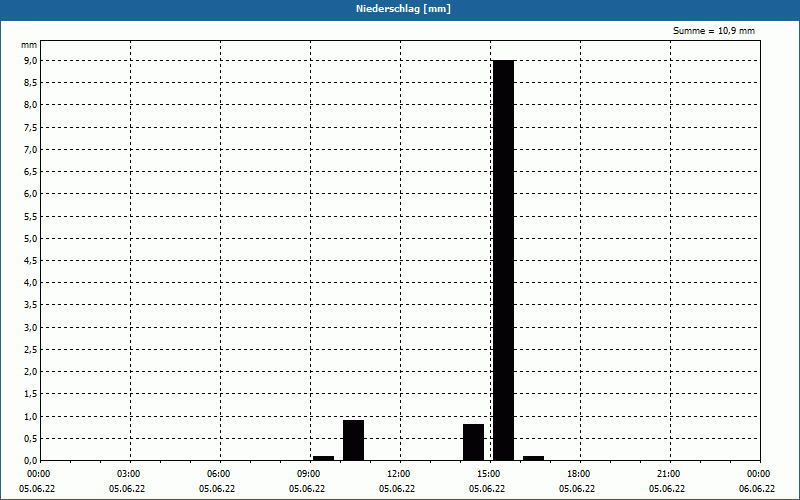
Task: Select the 1,0 y-axis value
Action: (x=30, y=416)
